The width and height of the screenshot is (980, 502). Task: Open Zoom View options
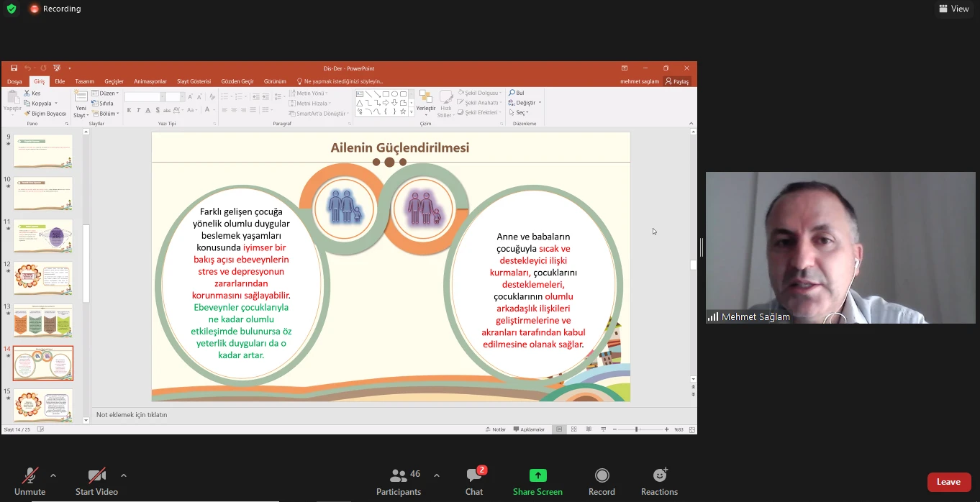[x=954, y=9]
